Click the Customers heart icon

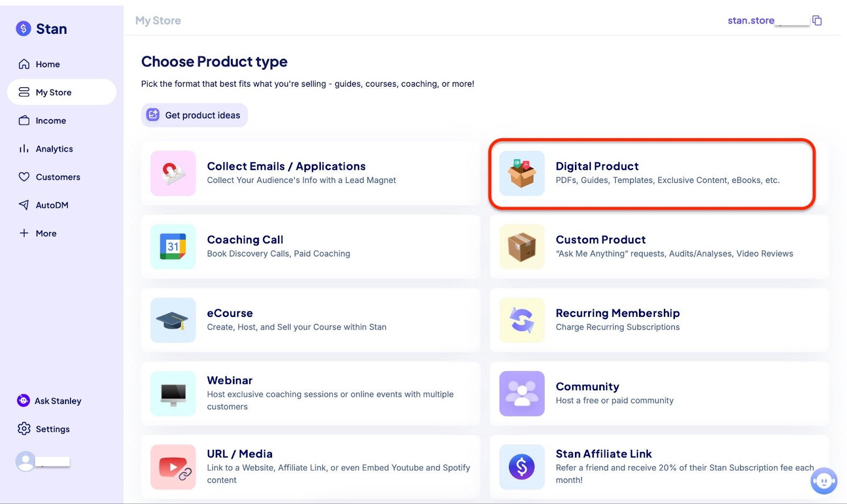(x=24, y=177)
